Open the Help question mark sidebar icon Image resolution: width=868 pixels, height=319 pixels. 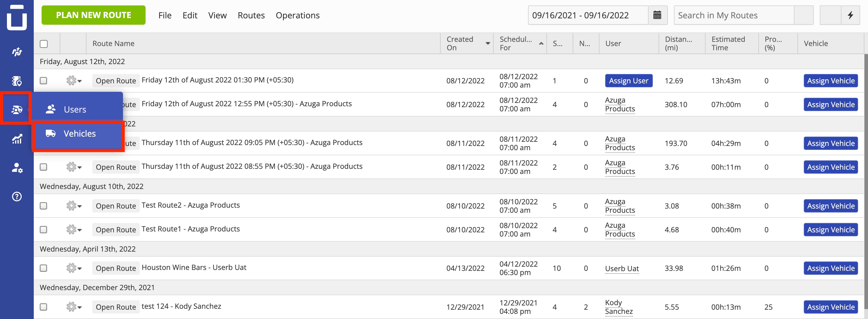tap(17, 197)
